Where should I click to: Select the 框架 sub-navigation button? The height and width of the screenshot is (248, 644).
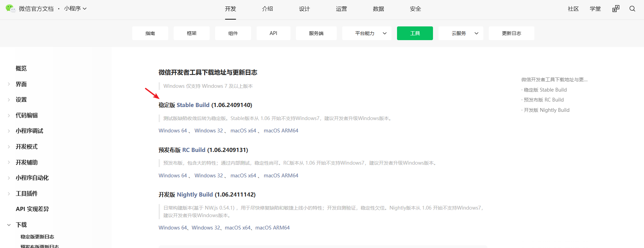tap(191, 33)
